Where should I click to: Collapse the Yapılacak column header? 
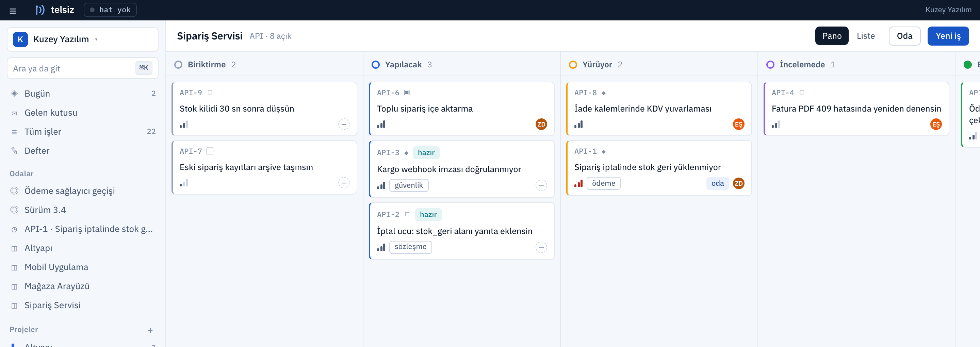coord(461,65)
